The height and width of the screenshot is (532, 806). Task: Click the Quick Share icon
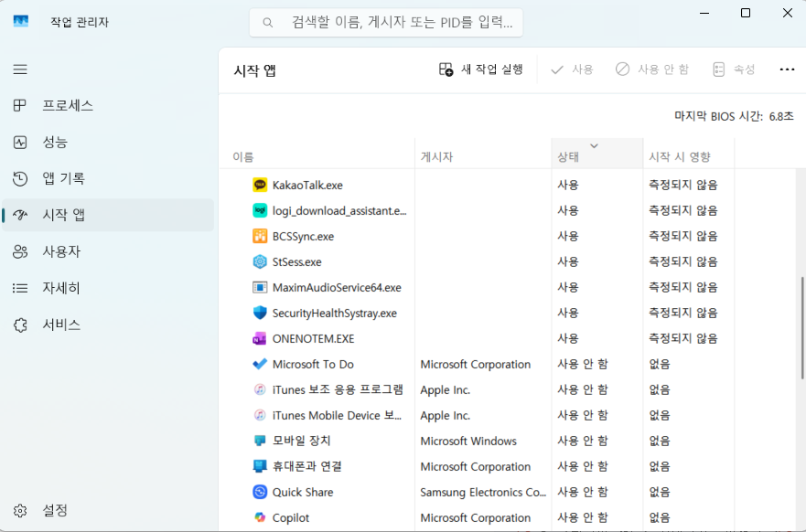coord(260,492)
